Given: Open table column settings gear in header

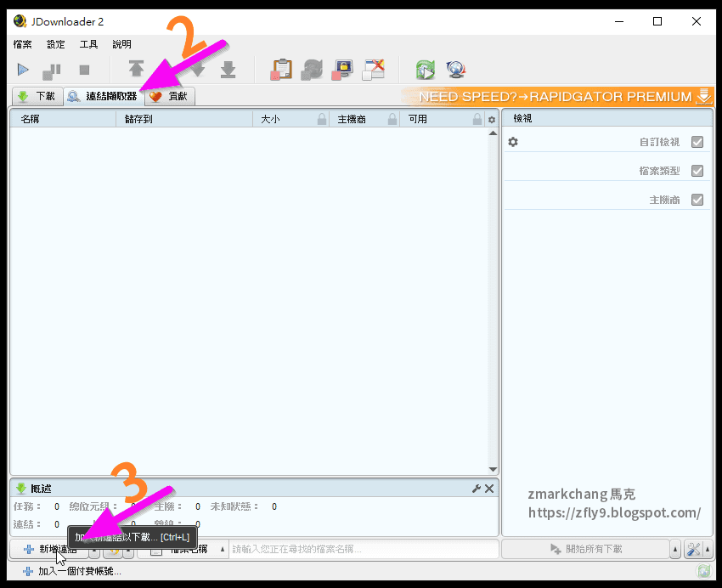Looking at the screenshot, I should pos(492,120).
